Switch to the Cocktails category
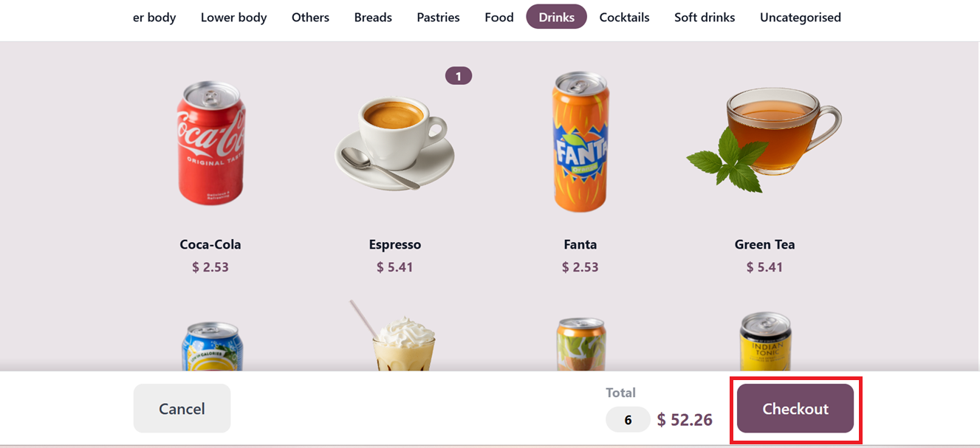Viewport: 980px width, 448px height. click(624, 17)
